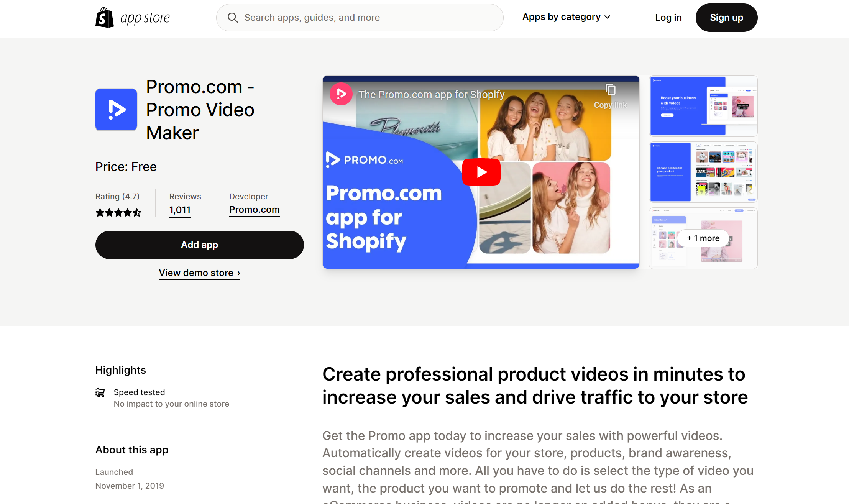Play the YouTube video with red button
Screen dimensions: 849x504
click(481, 172)
